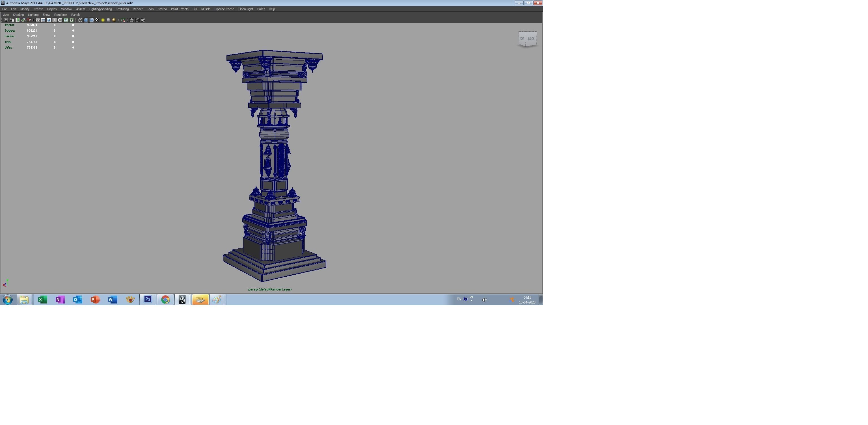Viewport: 868px width, 425px height.
Task: Toggle the Safe Title 'T' icon
Action: (72, 20)
